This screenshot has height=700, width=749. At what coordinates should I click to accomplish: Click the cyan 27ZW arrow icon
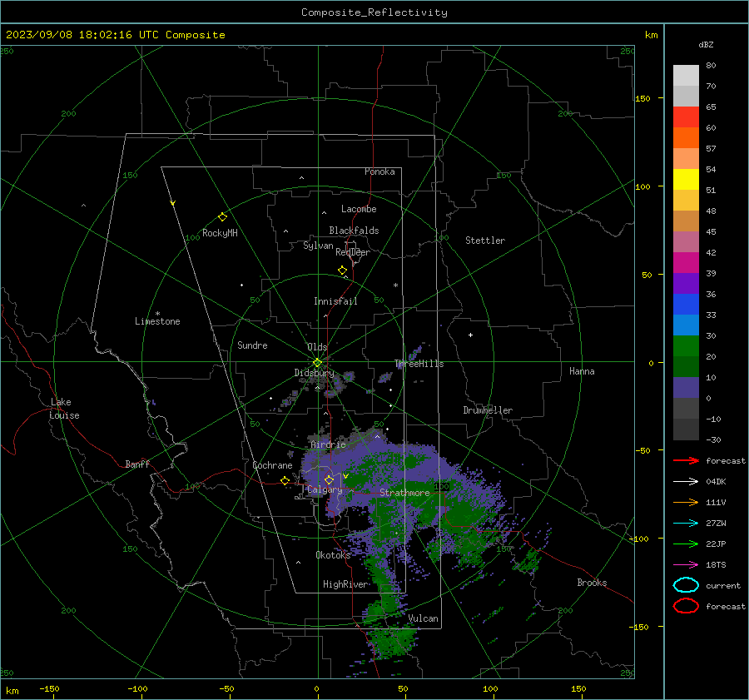coord(686,524)
